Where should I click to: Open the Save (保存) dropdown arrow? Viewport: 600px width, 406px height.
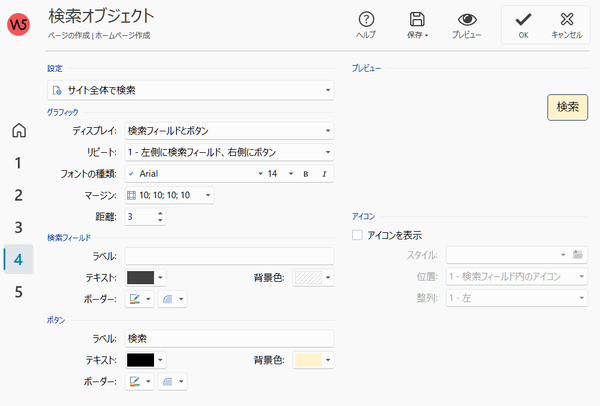tap(426, 36)
